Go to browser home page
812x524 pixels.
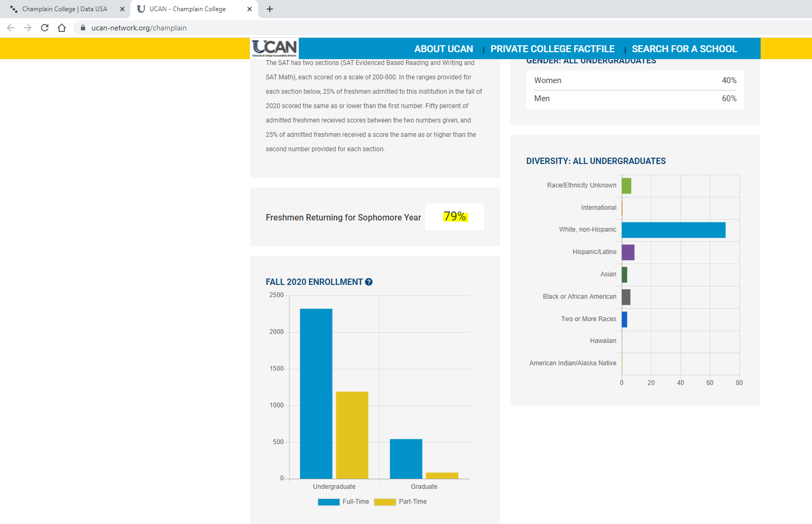[x=62, y=28]
